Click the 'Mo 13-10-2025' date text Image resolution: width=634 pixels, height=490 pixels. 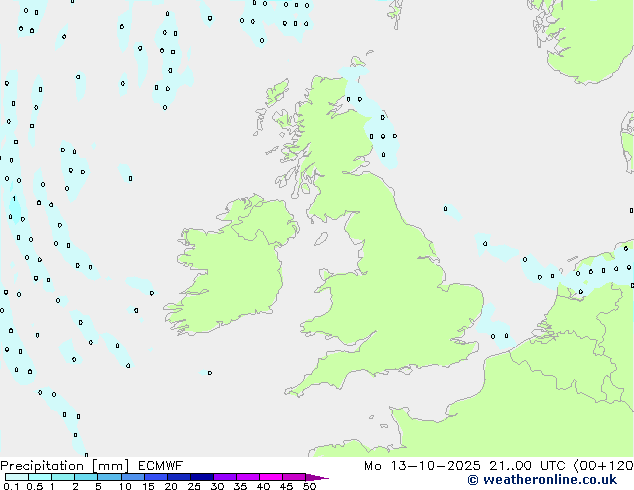pos(422,466)
